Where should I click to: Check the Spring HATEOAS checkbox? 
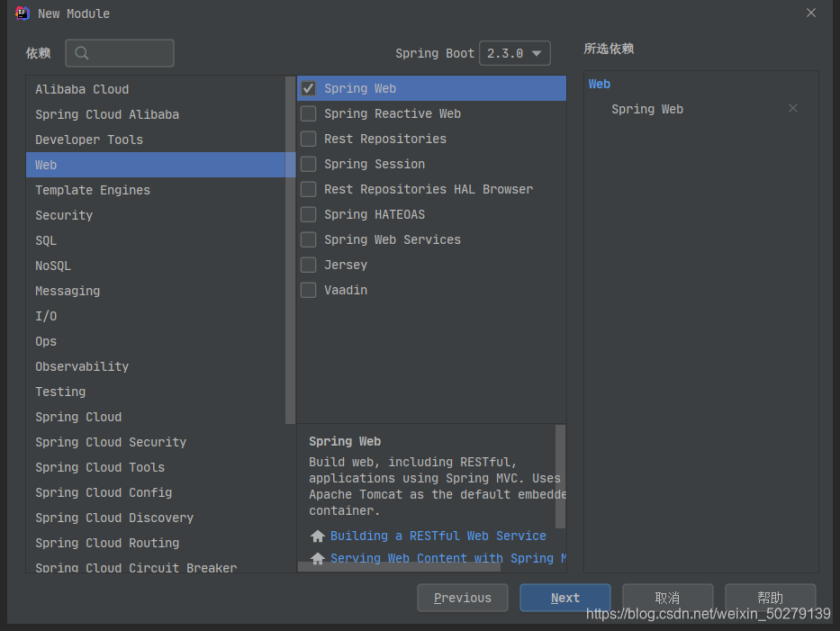(309, 214)
